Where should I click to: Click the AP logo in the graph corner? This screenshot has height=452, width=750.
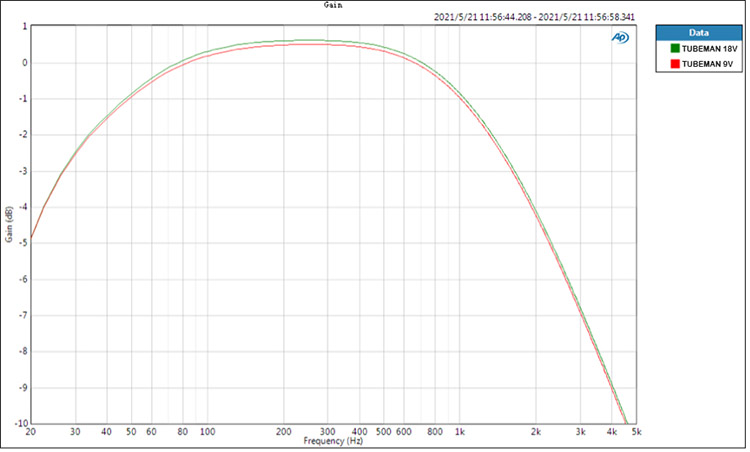pos(620,37)
